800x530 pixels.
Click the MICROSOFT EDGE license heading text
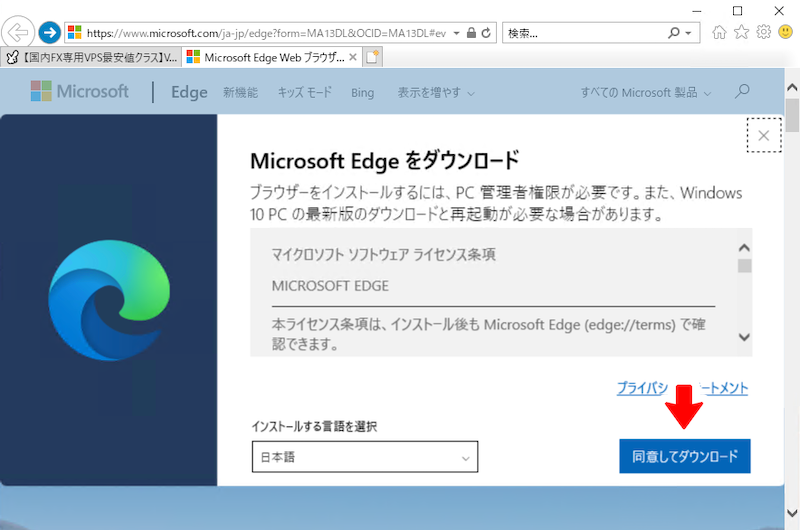coord(330,286)
